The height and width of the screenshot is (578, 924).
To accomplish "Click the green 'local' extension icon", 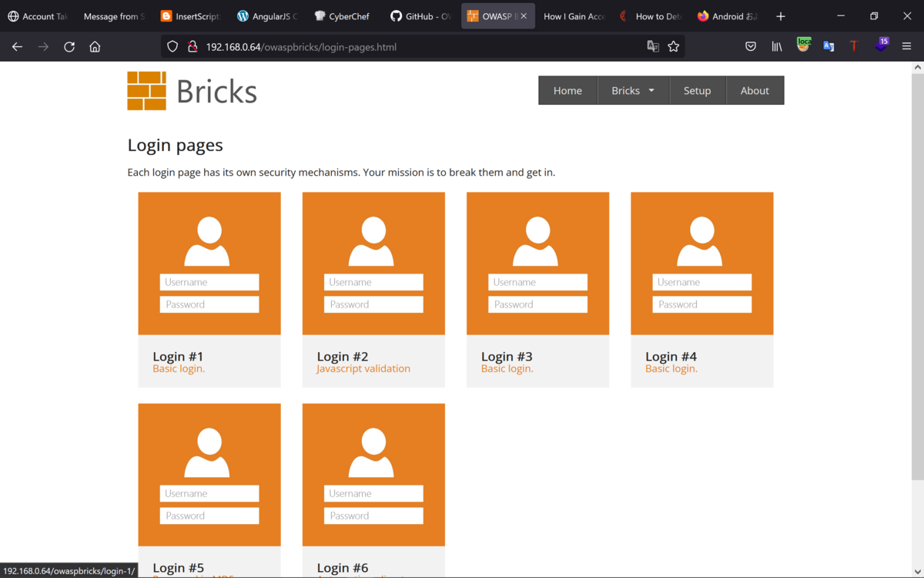I will click(x=803, y=45).
